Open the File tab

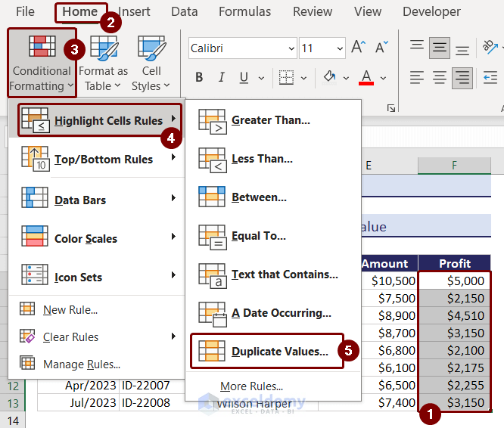point(25,11)
